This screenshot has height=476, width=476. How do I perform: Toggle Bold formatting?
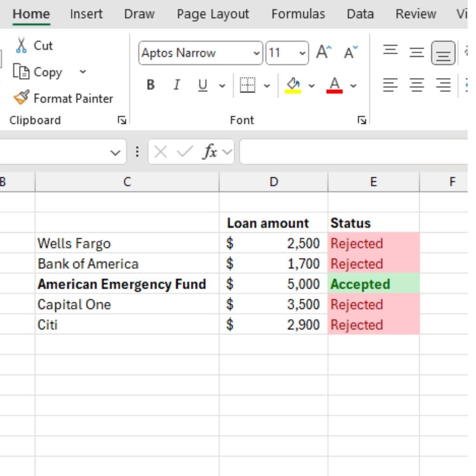[151, 85]
